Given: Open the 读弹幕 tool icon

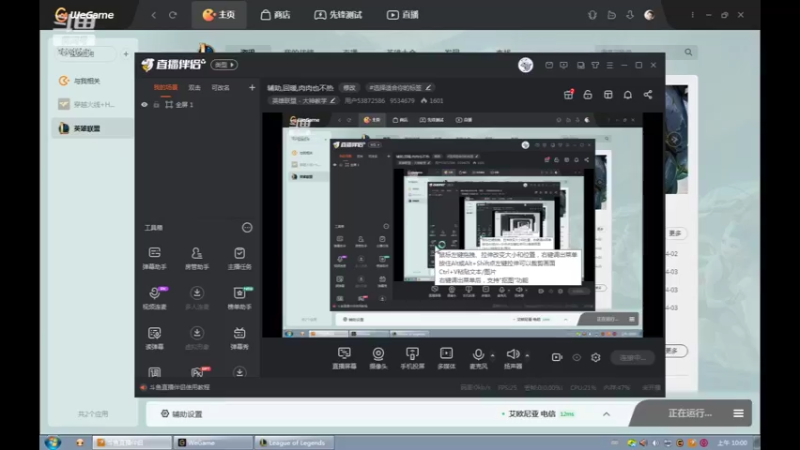Looking at the screenshot, I should click(x=155, y=338).
